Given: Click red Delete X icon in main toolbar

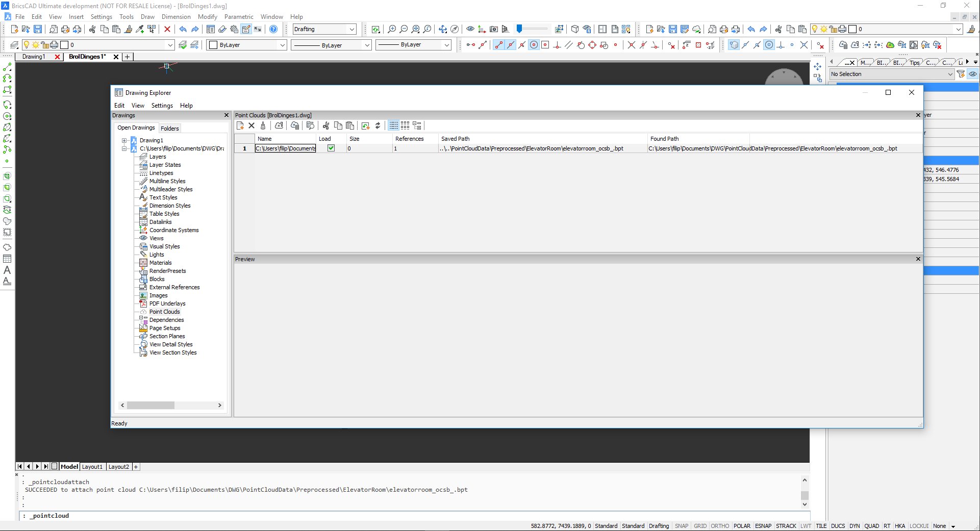Looking at the screenshot, I should [x=167, y=29].
